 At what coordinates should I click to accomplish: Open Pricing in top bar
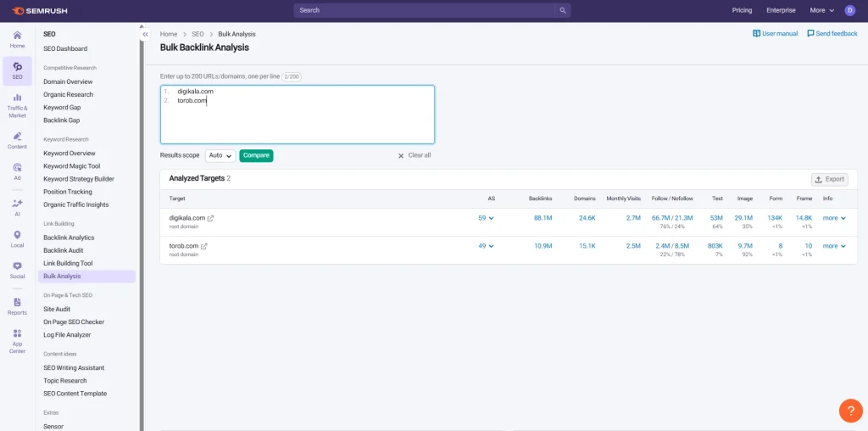click(742, 10)
